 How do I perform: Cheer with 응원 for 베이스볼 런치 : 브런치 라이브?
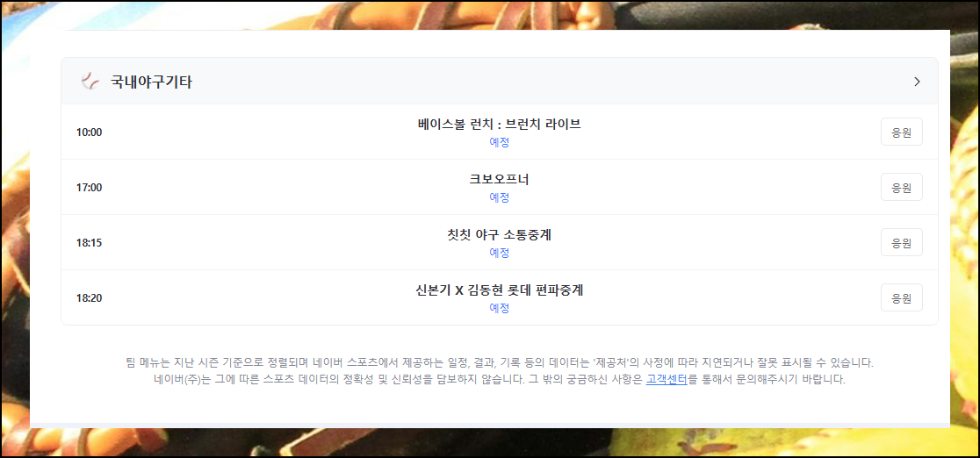901,132
